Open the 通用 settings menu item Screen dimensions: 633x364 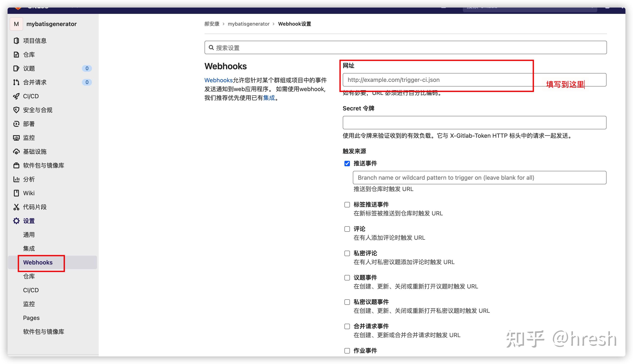(29, 234)
